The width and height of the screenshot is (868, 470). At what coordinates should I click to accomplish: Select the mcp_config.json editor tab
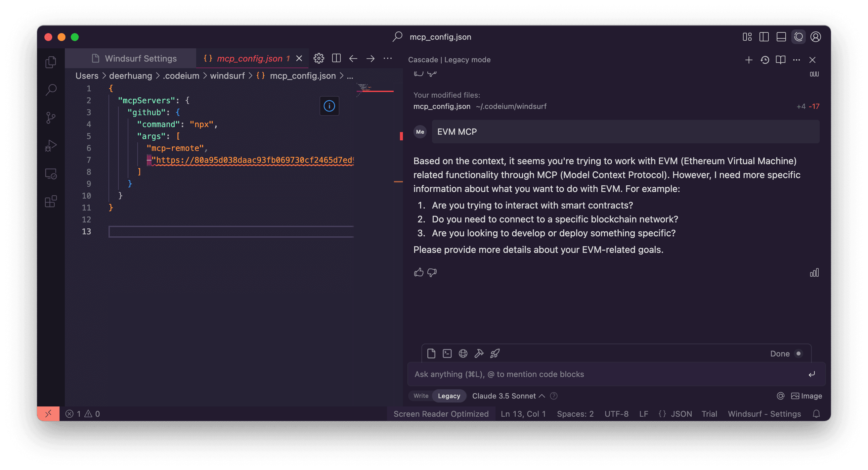click(x=249, y=58)
